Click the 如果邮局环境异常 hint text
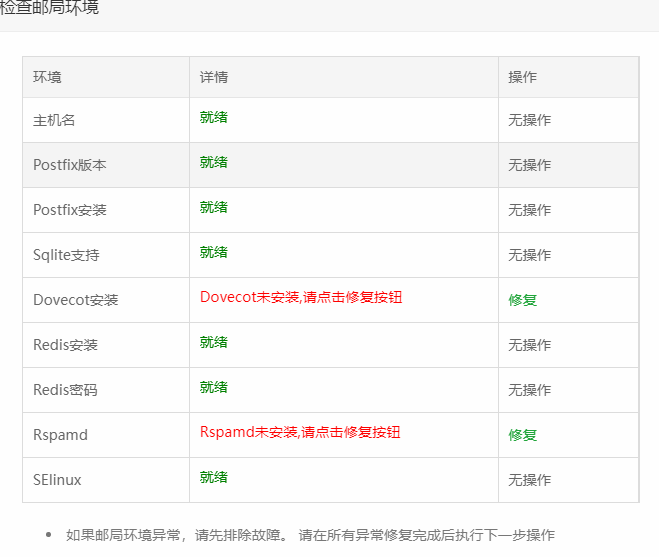The image size is (659, 557). click(310, 535)
